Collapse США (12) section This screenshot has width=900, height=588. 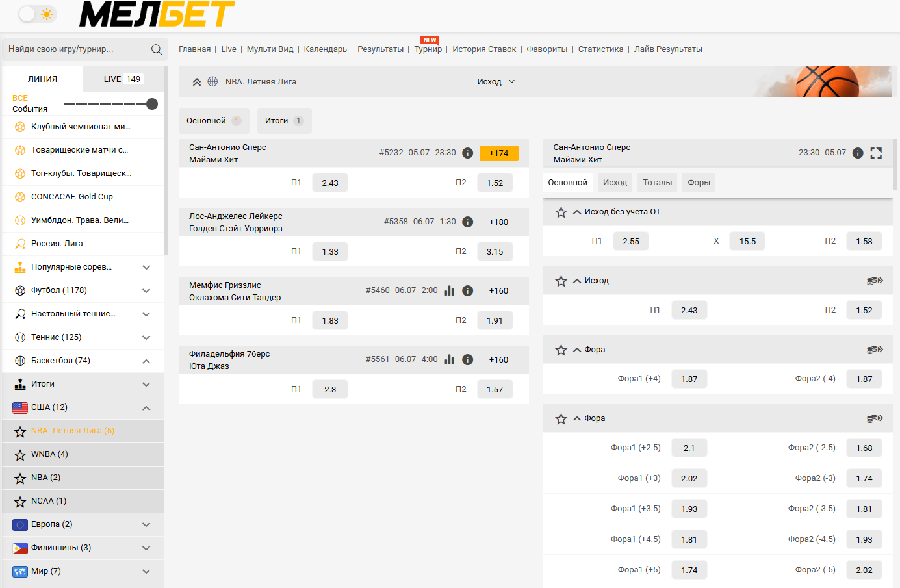point(146,407)
